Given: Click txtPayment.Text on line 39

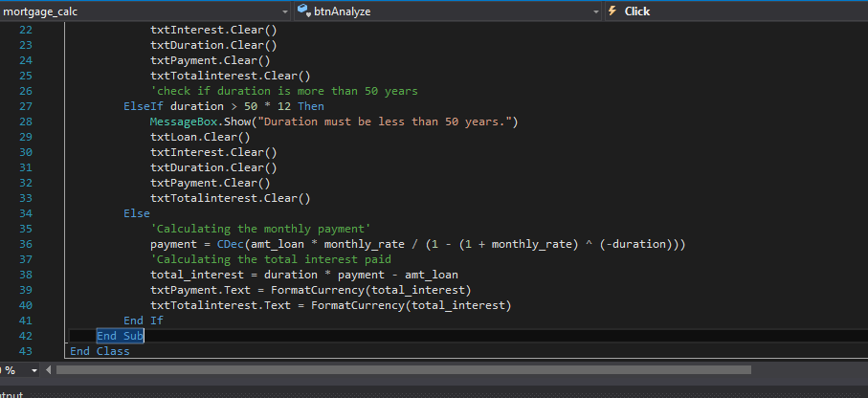Looking at the screenshot, I should 200,290.
